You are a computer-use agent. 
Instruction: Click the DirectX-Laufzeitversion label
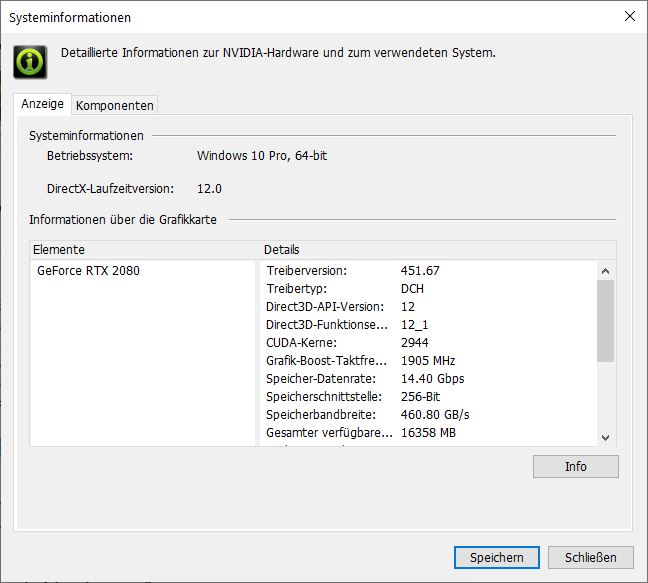point(110,189)
